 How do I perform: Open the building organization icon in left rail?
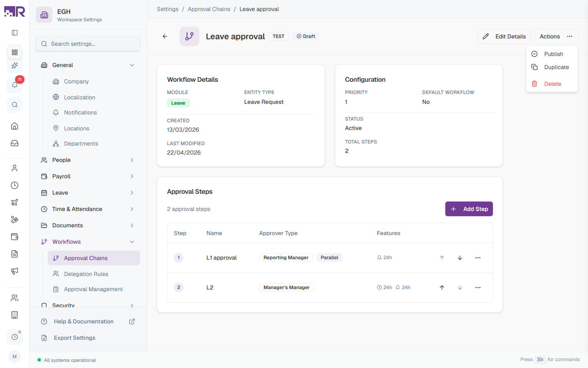(x=15, y=315)
